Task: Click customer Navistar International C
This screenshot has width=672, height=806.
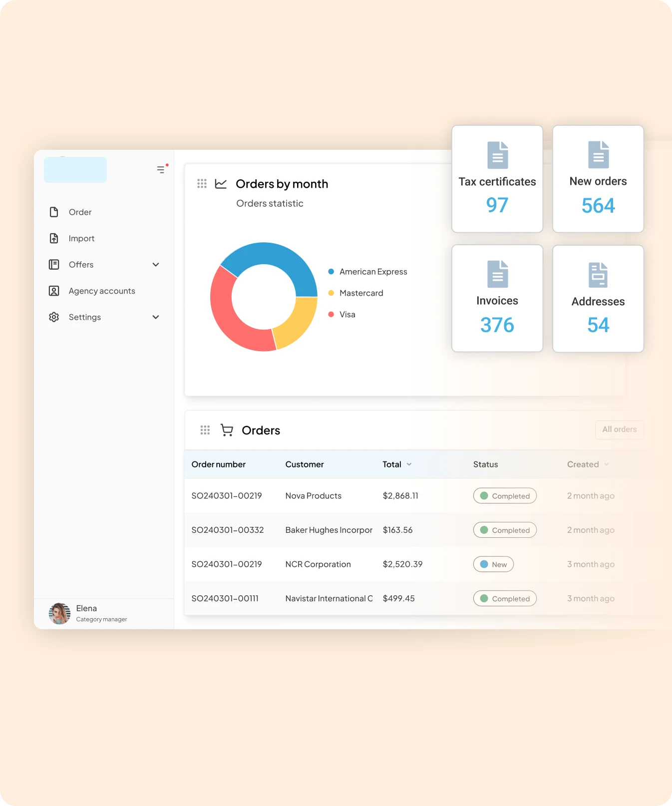Action: (x=329, y=598)
